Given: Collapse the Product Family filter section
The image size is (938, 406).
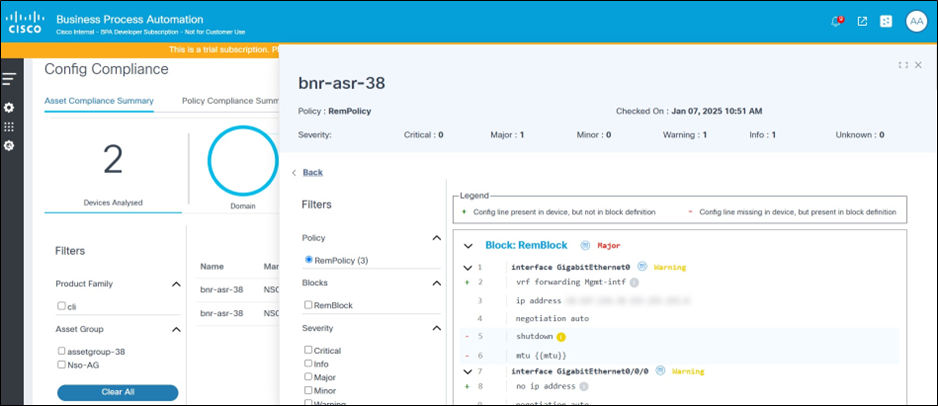Looking at the screenshot, I should click(176, 284).
